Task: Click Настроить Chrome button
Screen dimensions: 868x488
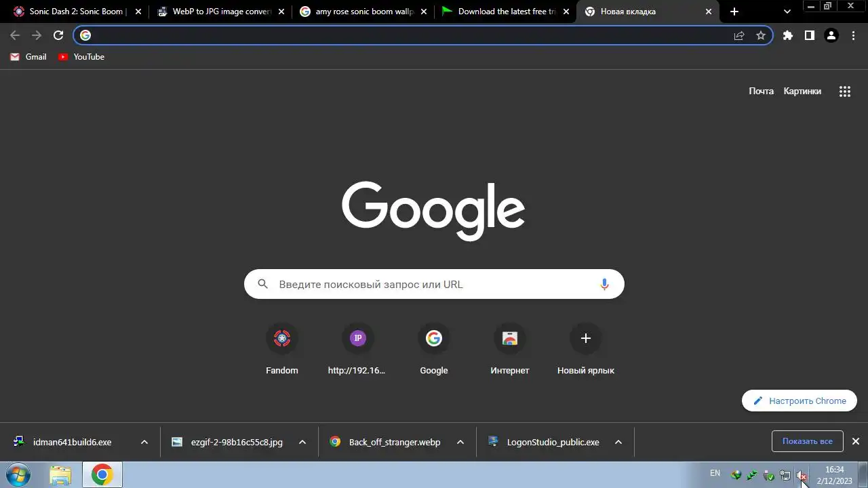Action: (x=798, y=401)
